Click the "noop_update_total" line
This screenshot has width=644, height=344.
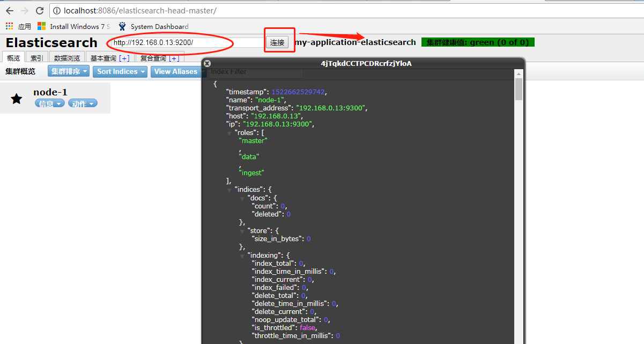(291, 319)
